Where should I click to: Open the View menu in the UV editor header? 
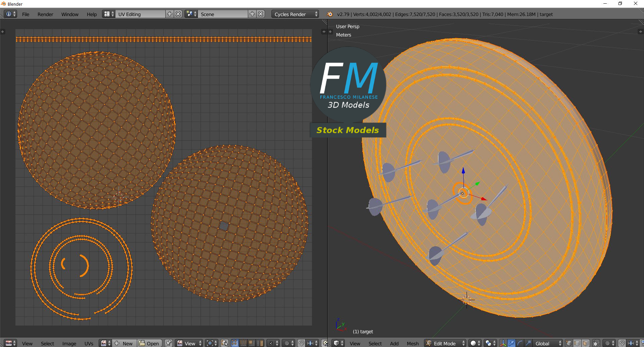(27, 343)
